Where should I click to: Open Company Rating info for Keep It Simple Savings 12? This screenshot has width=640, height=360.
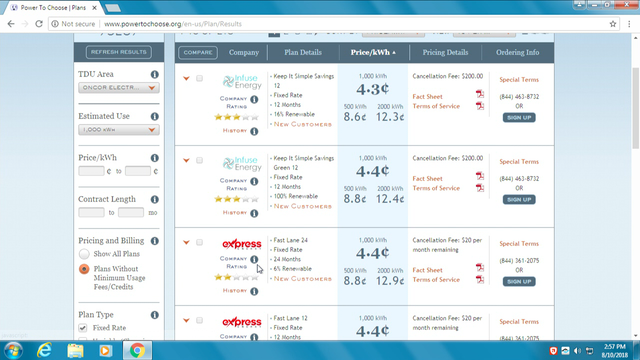click(x=254, y=99)
